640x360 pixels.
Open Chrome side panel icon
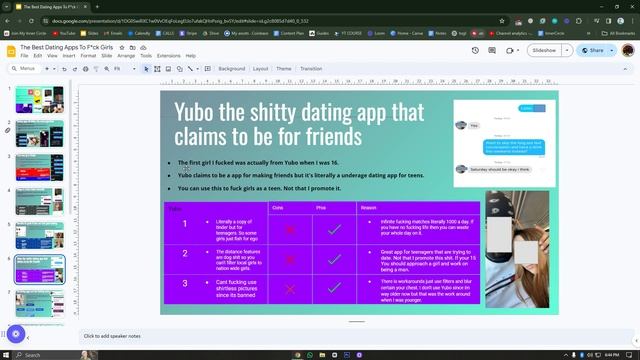(x=609, y=21)
